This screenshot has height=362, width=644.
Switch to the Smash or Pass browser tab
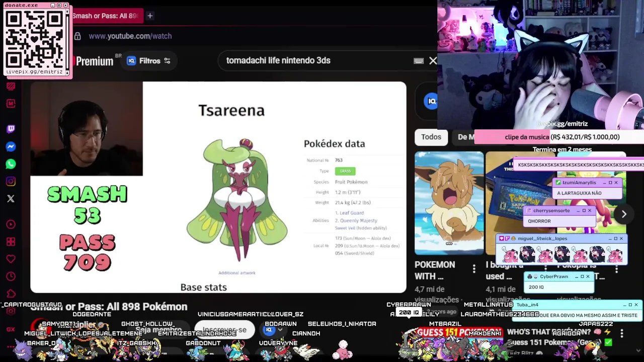point(107,16)
